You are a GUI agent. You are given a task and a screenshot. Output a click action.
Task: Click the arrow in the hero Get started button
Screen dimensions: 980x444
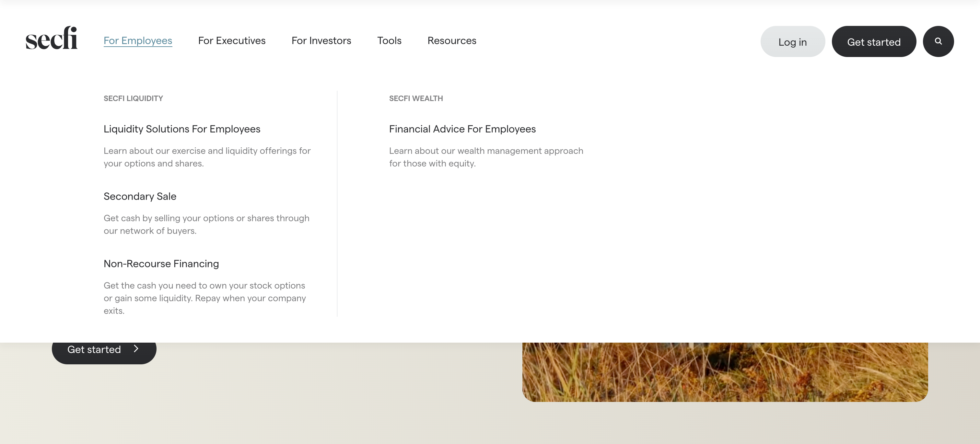(x=136, y=348)
